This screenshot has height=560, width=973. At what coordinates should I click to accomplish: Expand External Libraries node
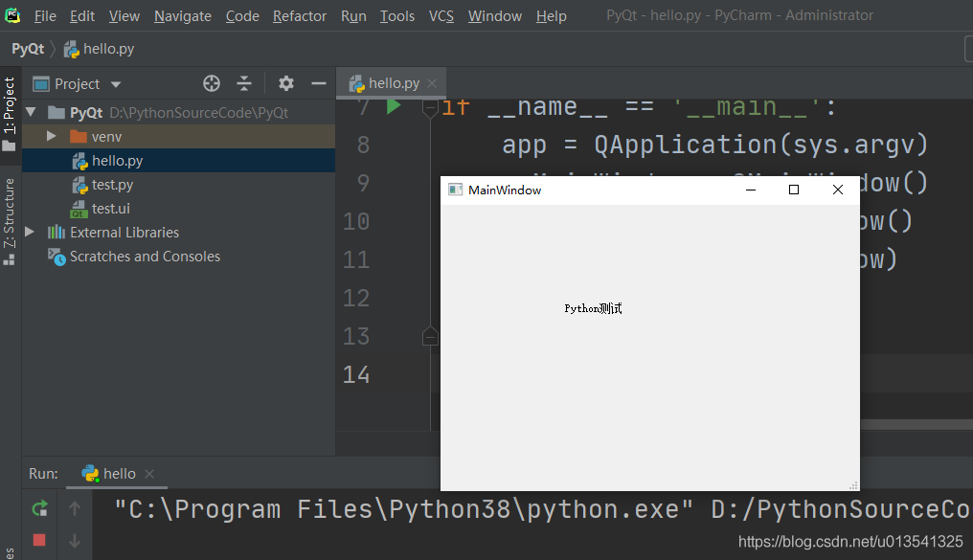30,233
